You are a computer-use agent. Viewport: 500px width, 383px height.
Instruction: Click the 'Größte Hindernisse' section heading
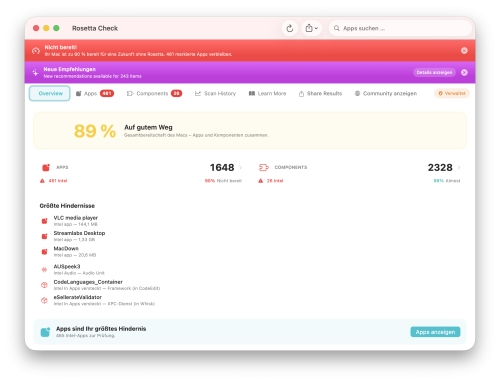67,206
